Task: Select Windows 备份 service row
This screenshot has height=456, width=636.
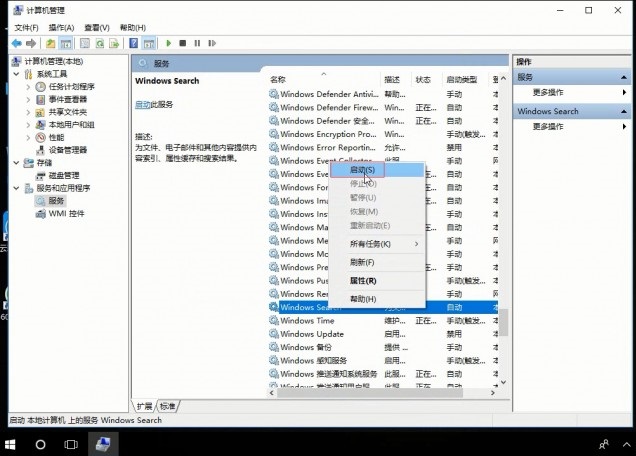Action: click(382, 347)
